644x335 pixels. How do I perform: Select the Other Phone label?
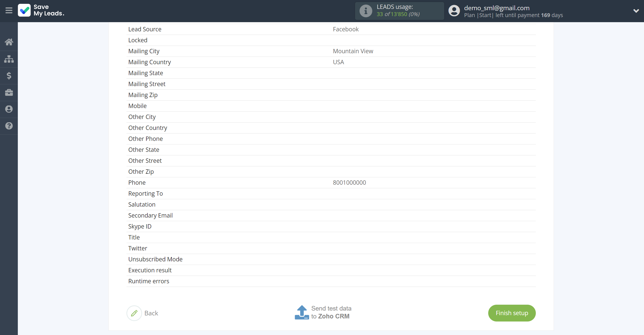tap(146, 139)
